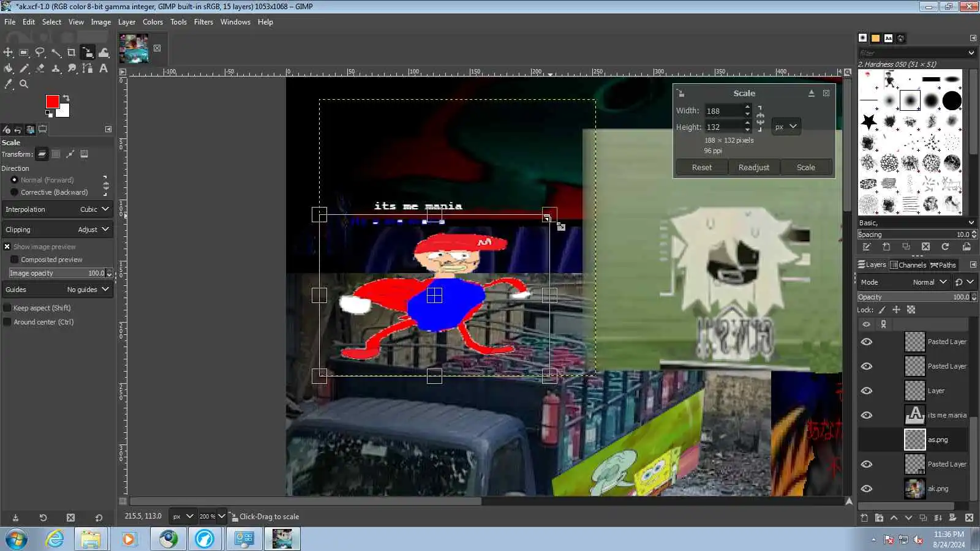This screenshot has height=551, width=980.
Task: Select the Smudge tool
Action: coord(72,69)
